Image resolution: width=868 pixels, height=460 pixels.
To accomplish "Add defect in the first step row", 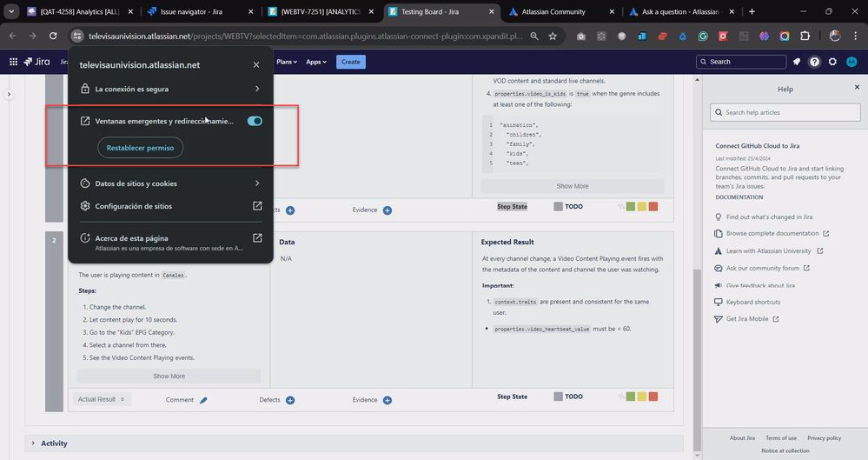I will [290, 210].
